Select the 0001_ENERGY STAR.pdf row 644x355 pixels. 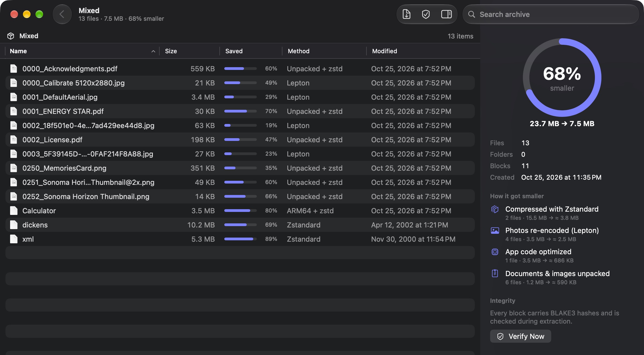tap(240, 111)
